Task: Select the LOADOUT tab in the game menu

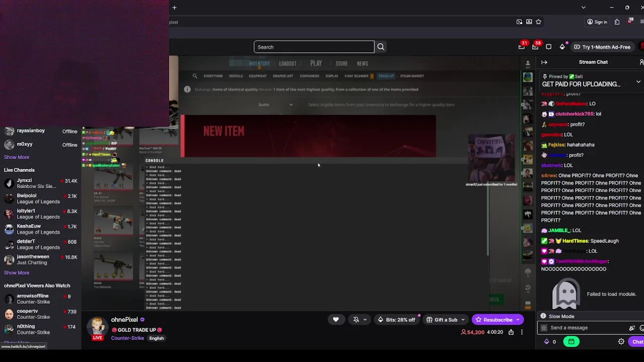Action: pyautogui.click(x=288, y=63)
